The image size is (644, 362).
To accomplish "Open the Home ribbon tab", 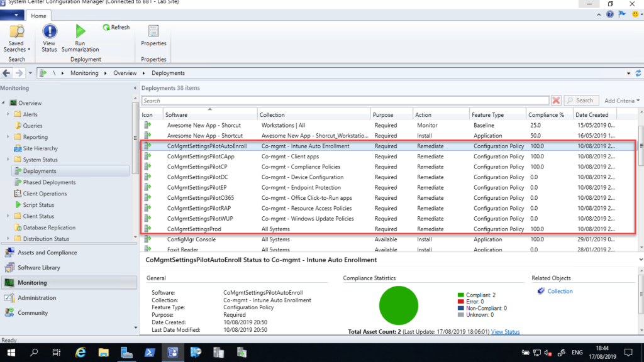I will [x=38, y=16].
